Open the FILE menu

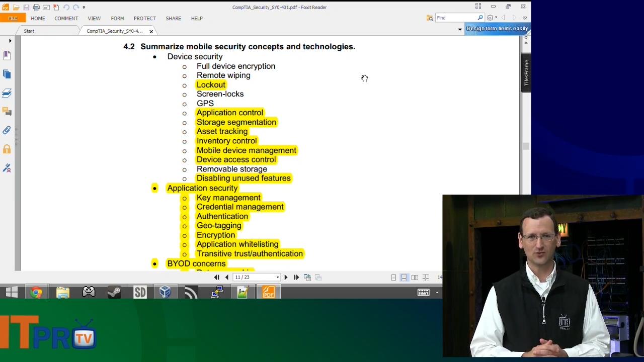13,18
